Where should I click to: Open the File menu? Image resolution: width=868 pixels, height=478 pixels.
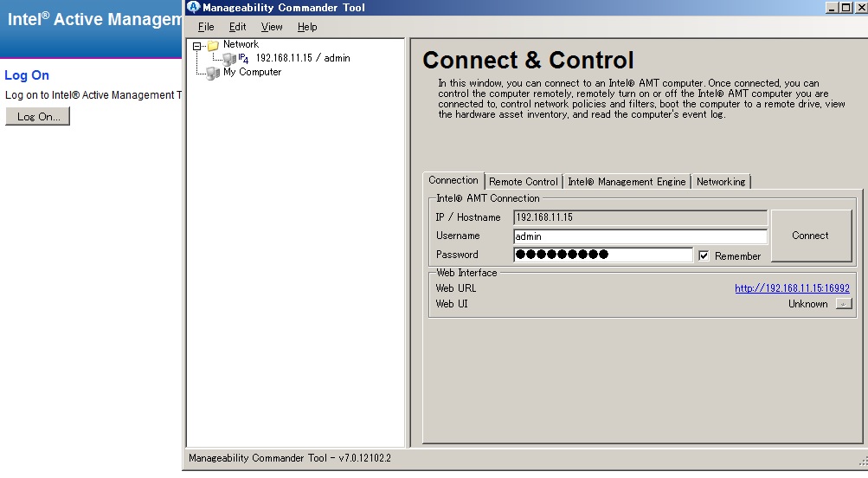pos(206,27)
